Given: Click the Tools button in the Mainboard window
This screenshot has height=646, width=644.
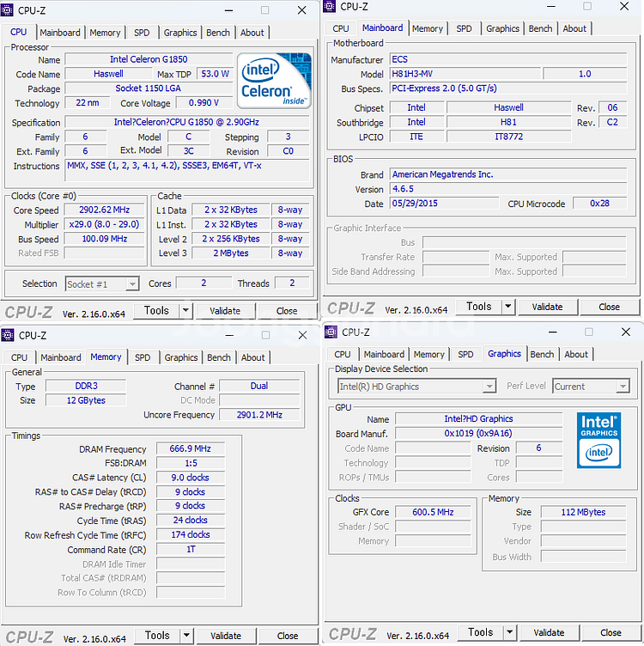Looking at the screenshot, I should click(479, 307).
